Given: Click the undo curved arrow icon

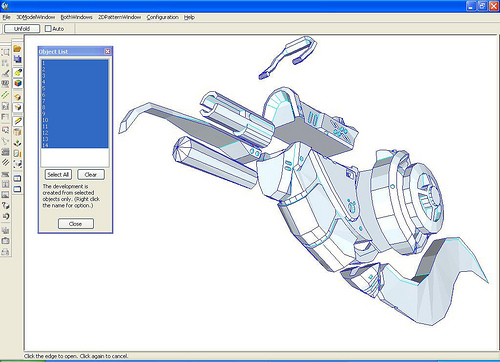Looking at the screenshot, I should (x=5, y=216).
